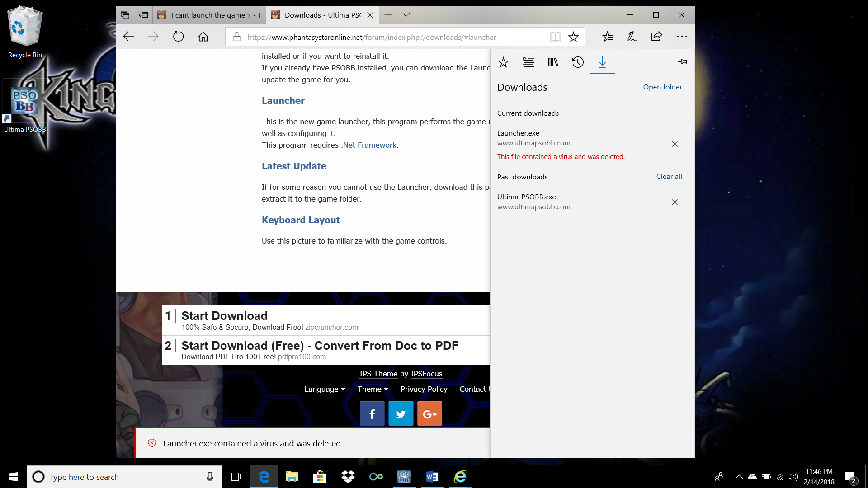Refresh the Downloads page

pos(178,37)
